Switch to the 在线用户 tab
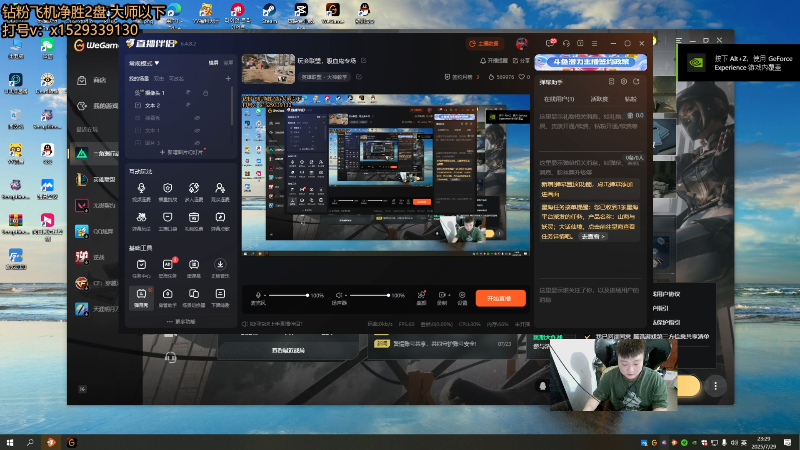Viewport: 800px width, 450px height. click(x=559, y=99)
